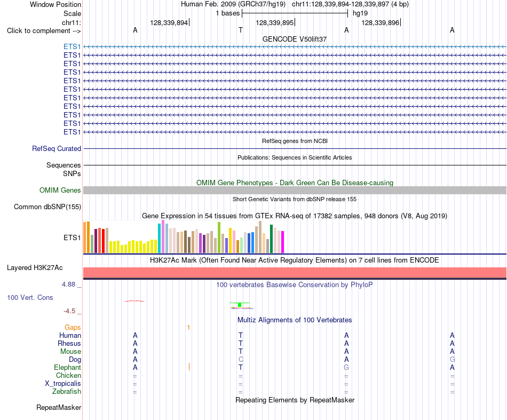Click the "RepeatMasker" track label

[x=59, y=408]
